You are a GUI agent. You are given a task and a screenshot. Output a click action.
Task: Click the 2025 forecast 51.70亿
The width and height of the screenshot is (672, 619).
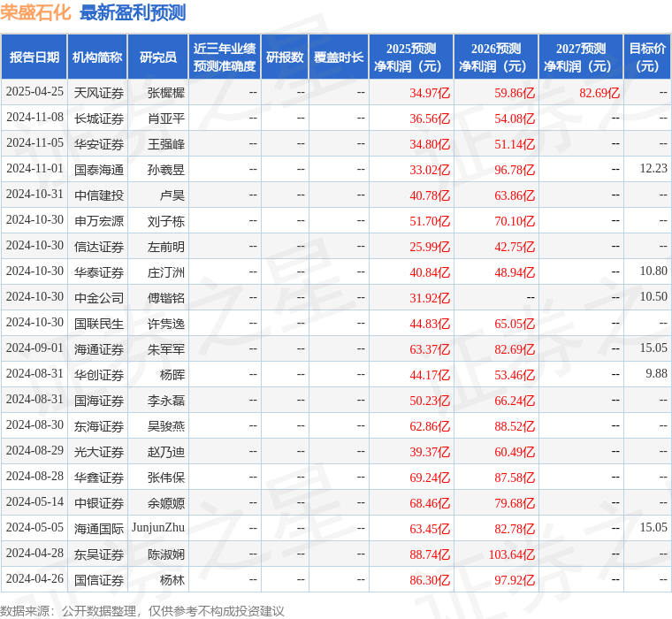pos(430,221)
